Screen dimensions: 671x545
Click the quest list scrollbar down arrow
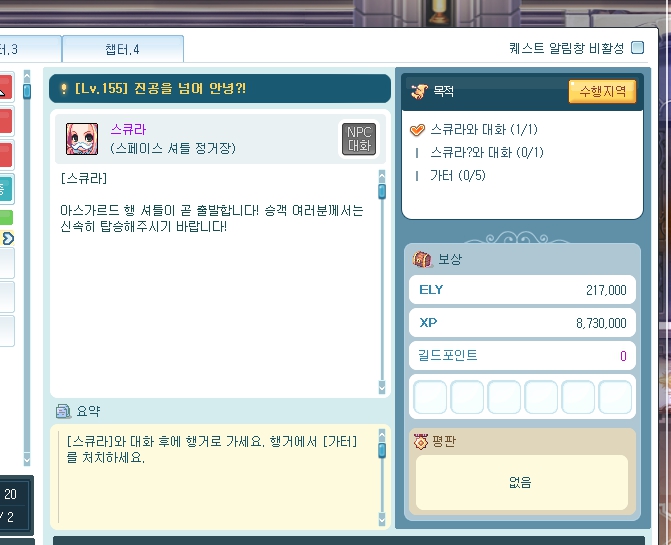click(27, 459)
